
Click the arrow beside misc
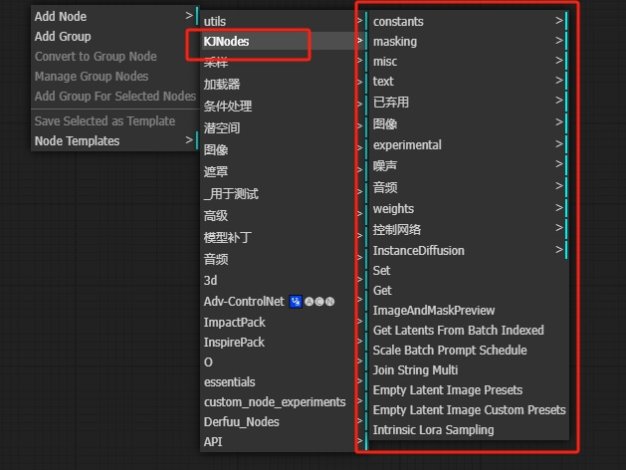[x=559, y=60]
